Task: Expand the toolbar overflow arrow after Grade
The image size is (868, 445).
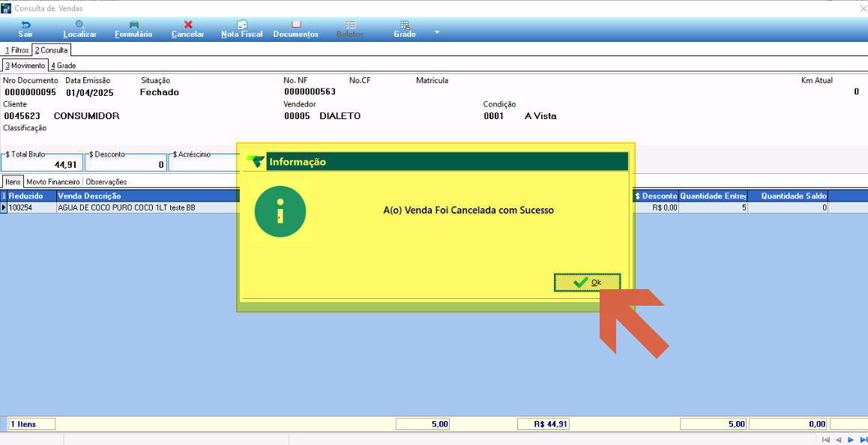Action: [x=437, y=32]
